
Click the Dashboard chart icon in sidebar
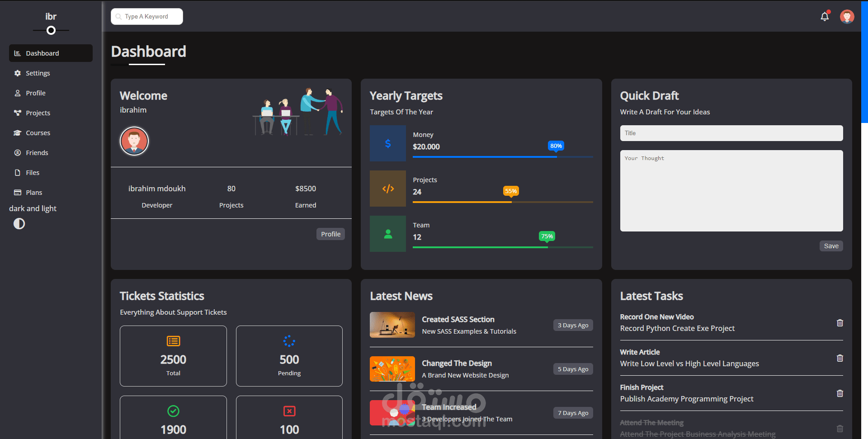pos(18,53)
